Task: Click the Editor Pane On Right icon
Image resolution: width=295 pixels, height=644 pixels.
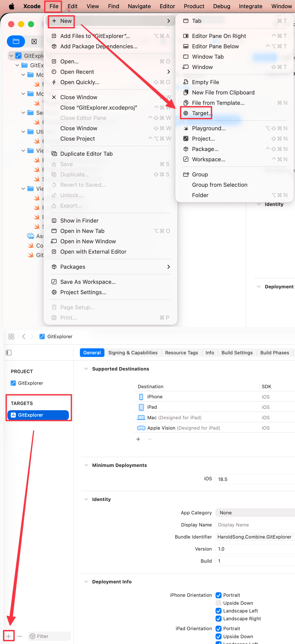Action: point(186,36)
